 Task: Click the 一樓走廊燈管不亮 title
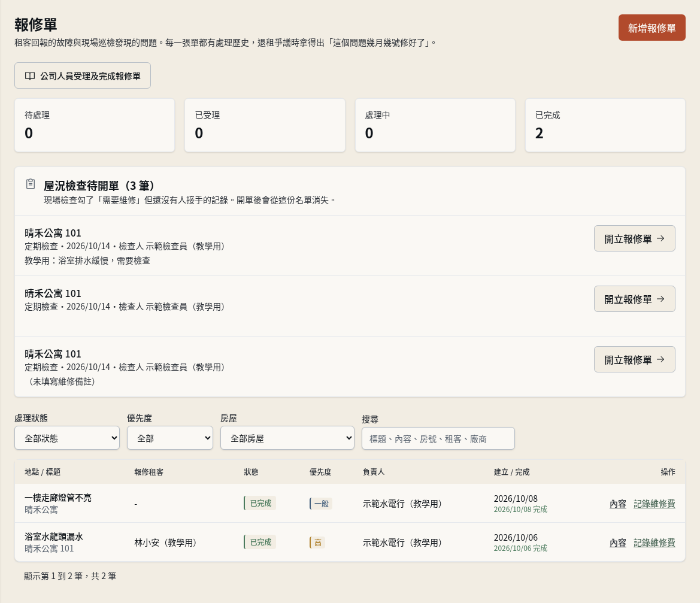(x=58, y=498)
